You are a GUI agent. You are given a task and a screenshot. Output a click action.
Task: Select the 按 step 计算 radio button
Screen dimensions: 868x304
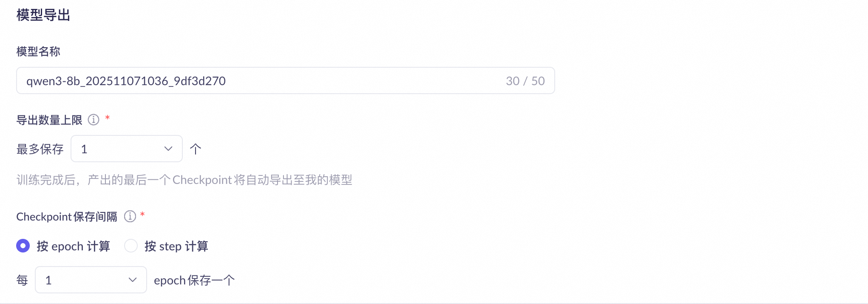[x=131, y=246]
